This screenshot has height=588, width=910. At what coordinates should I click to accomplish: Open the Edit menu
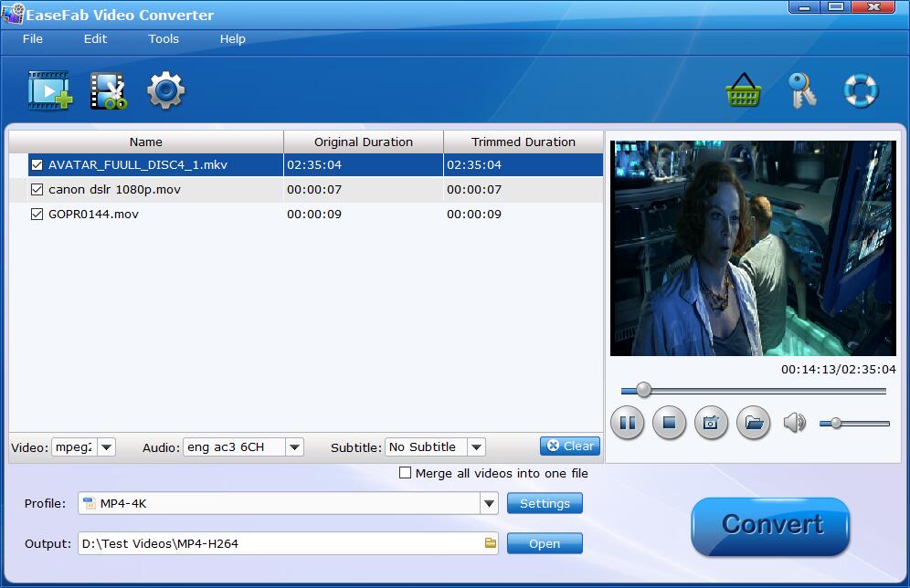click(95, 39)
